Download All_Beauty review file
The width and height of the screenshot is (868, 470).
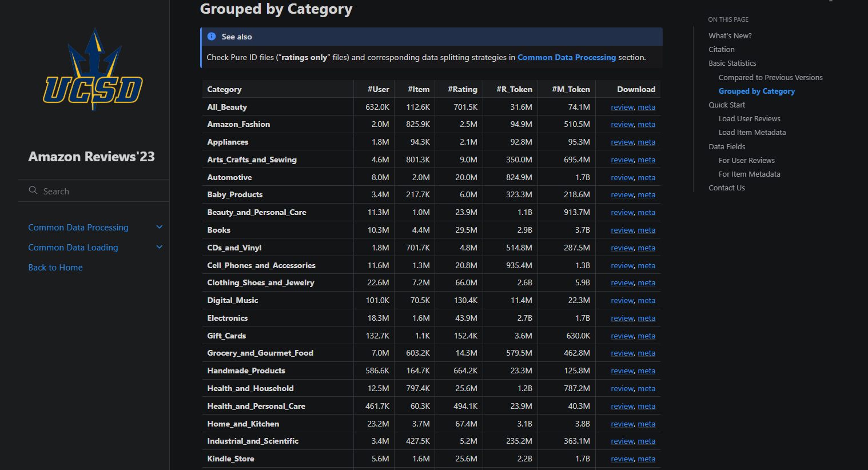(x=622, y=107)
